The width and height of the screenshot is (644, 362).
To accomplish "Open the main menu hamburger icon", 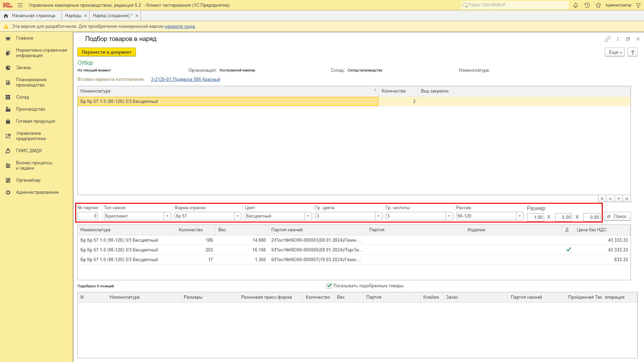I will click(20, 5).
